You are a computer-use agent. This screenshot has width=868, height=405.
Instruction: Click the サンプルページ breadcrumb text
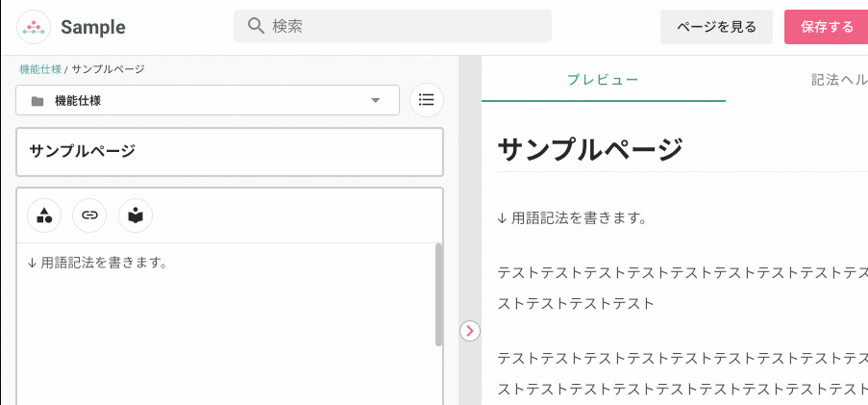[x=108, y=69]
